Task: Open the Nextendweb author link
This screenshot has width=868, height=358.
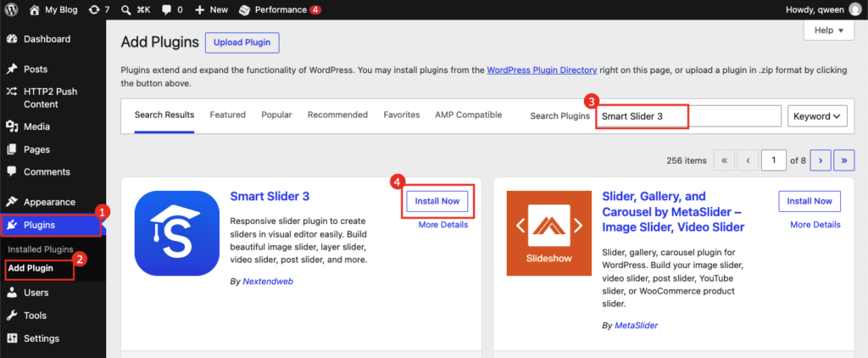Action: (268, 282)
